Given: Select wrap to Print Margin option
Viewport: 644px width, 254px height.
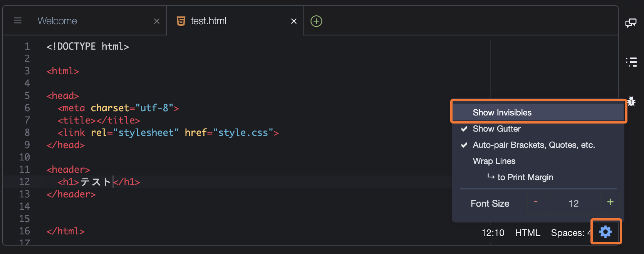Looking at the screenshot, I should click(x=525, y=177).
